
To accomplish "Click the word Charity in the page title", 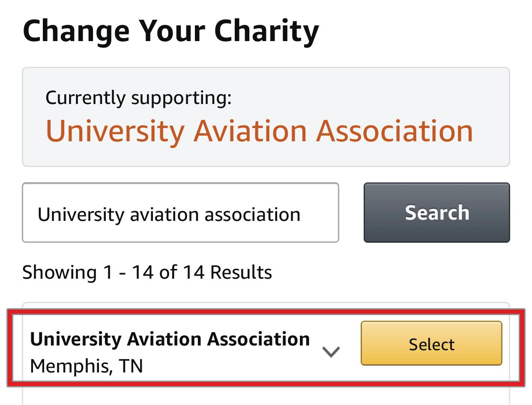I will click(266, 32).
